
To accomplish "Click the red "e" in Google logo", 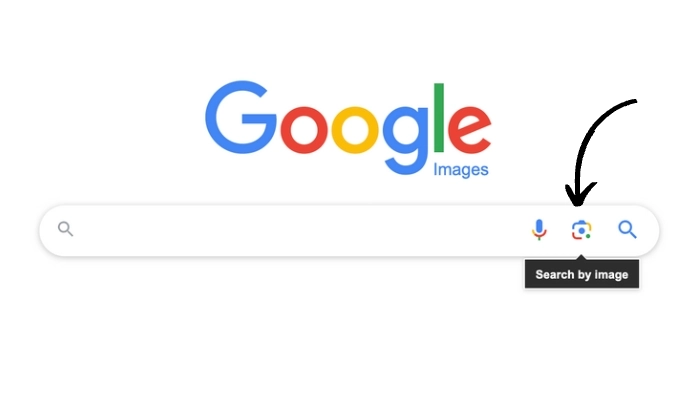I will click(x=470, y=130).
